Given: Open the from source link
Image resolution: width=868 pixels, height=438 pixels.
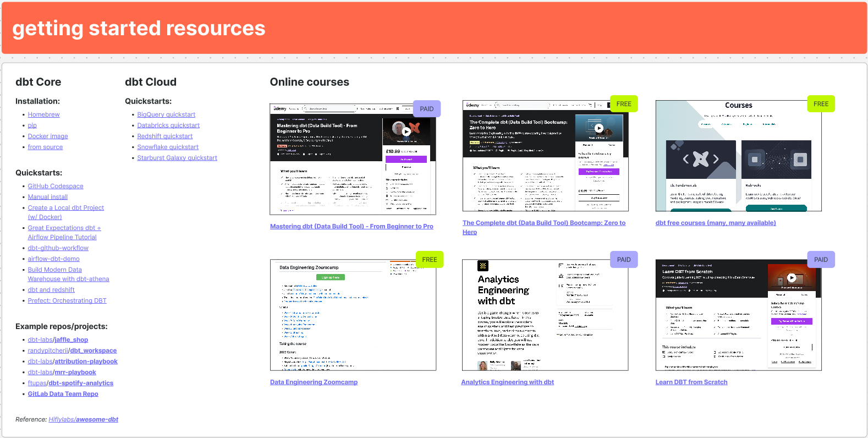Looking at the screenshot, I should 45,147.
